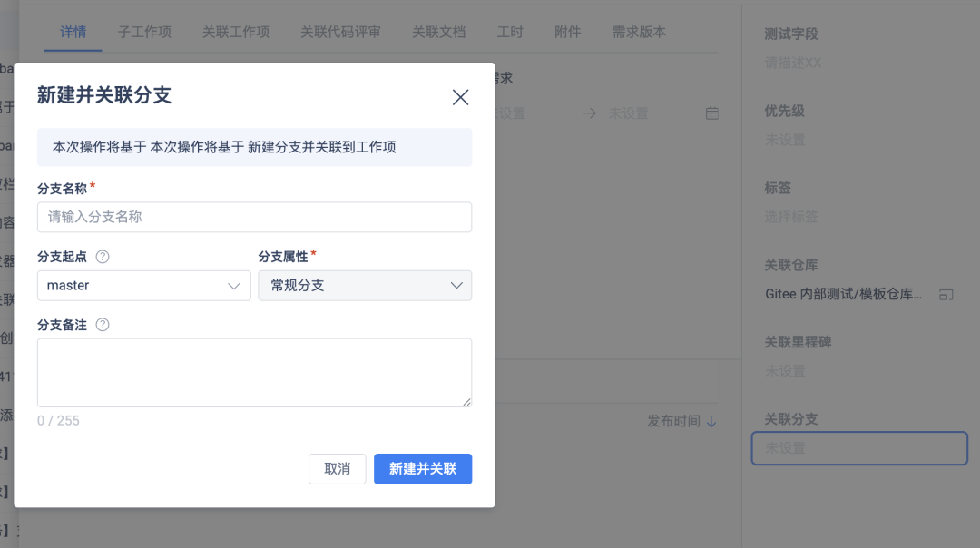Set the 优先级 field value

pos(786,140)
